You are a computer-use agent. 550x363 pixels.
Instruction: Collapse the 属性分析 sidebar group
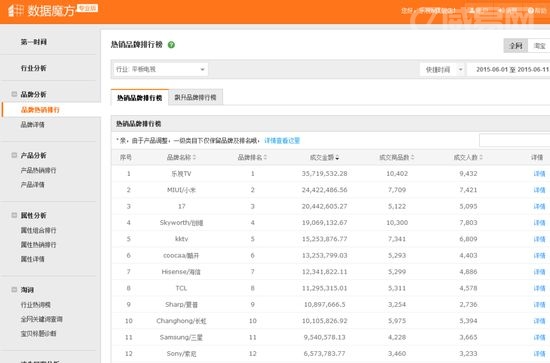point(14,215)
